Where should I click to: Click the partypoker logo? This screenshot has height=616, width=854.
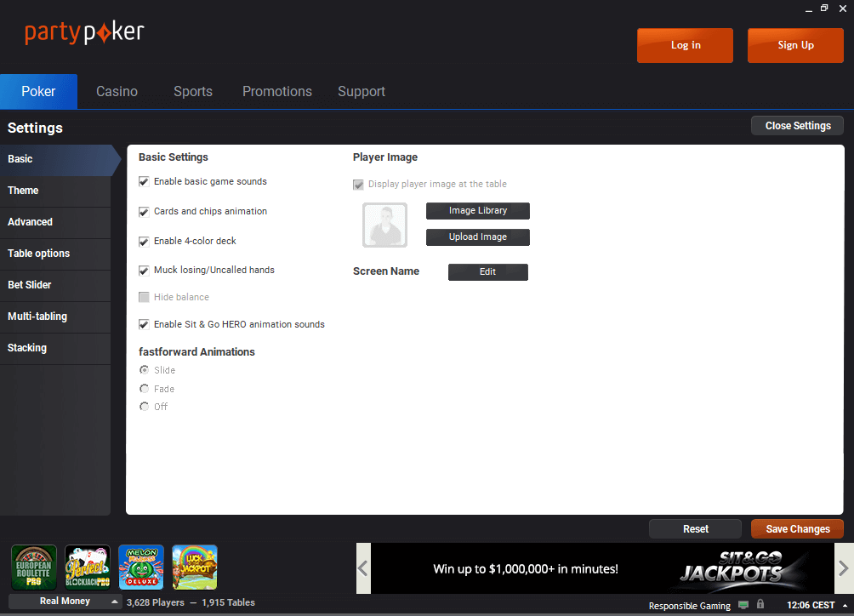84,32
